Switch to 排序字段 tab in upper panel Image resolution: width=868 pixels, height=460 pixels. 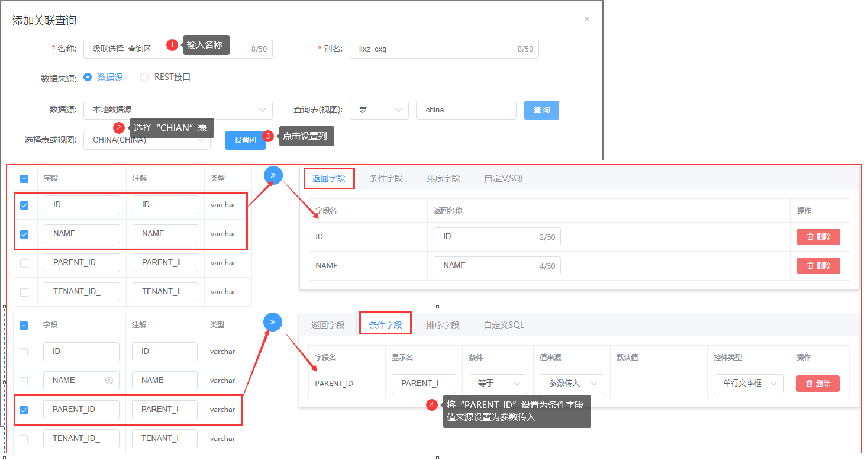click(443, 178)
